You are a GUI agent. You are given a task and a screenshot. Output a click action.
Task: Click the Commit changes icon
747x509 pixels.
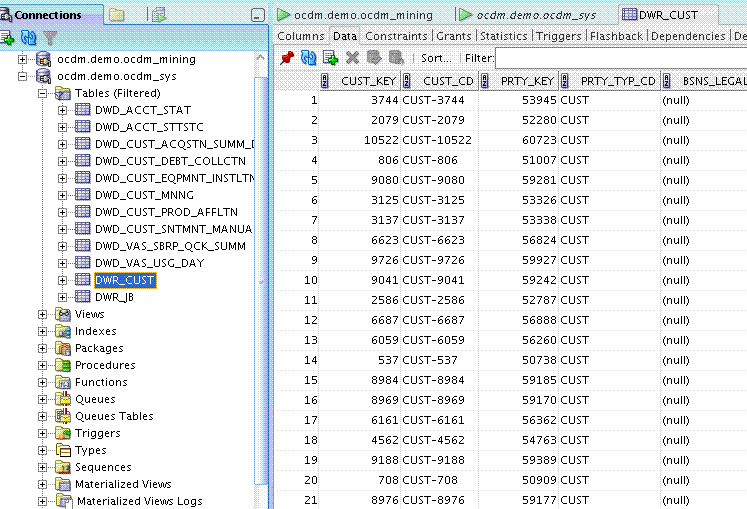[x=374, y=58]
